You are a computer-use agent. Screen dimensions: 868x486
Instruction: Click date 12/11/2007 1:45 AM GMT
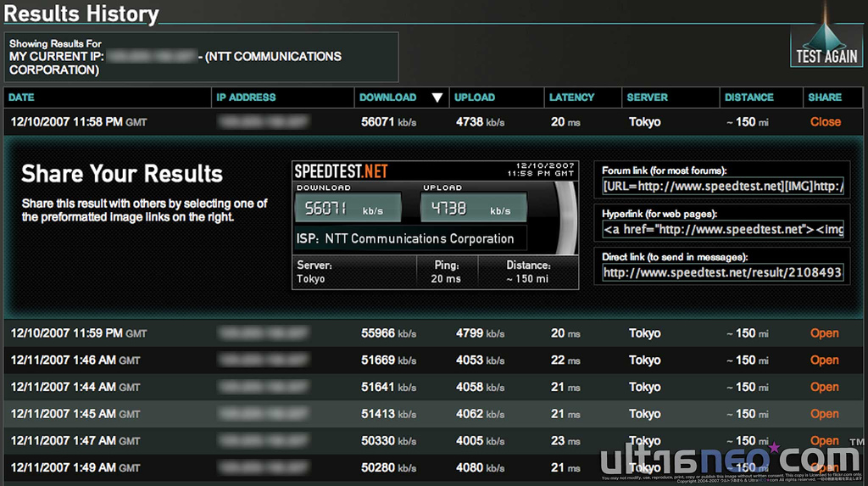(75, 414)
